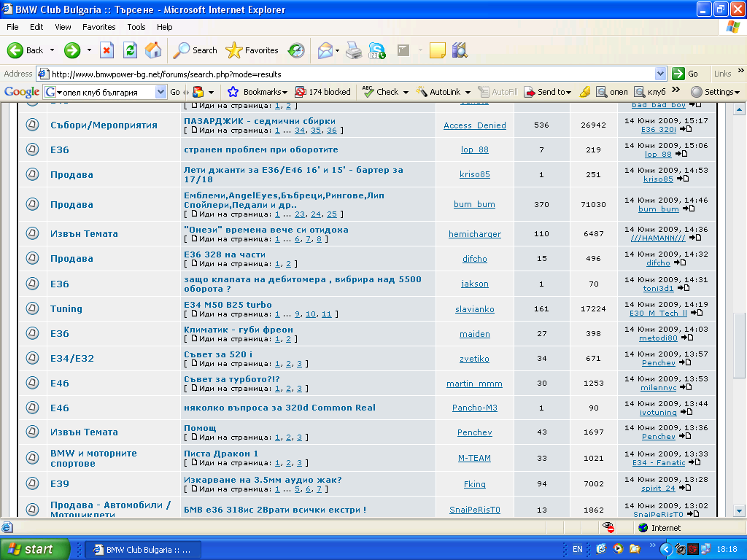
Task: Click the AutoLink toolbar button
Action: pyautogui.click(x=438, y=92)
